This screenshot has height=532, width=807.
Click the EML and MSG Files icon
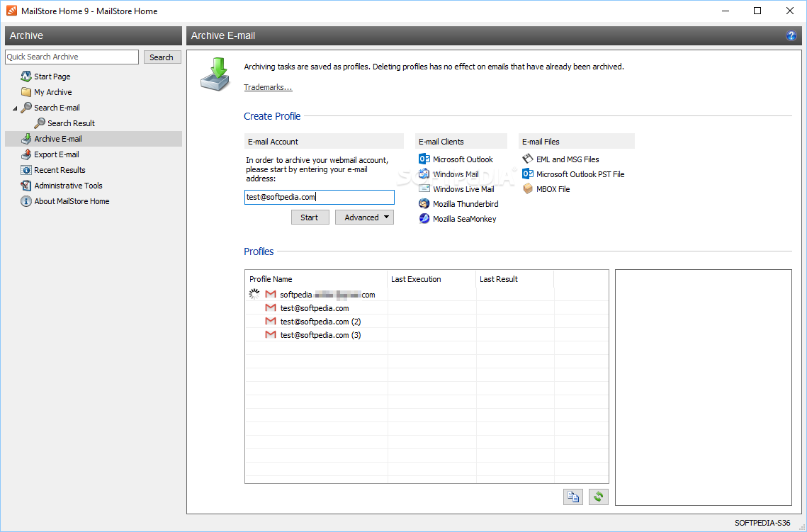click(528, 159)
